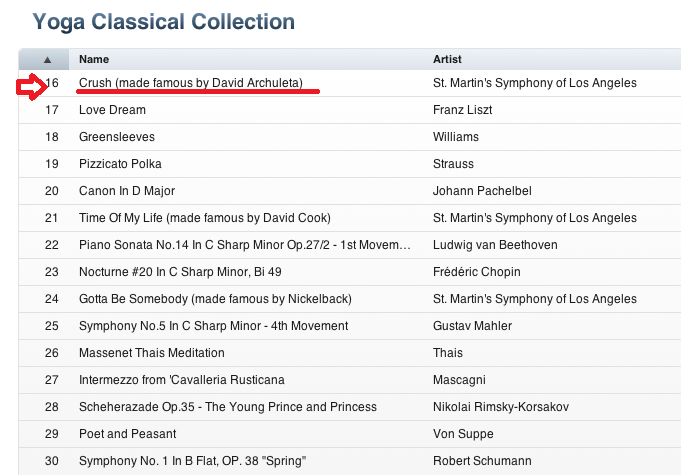Screen dimensions: 681x475
Task: Select Time Of My Life track
Action: [x=204, y=218]
